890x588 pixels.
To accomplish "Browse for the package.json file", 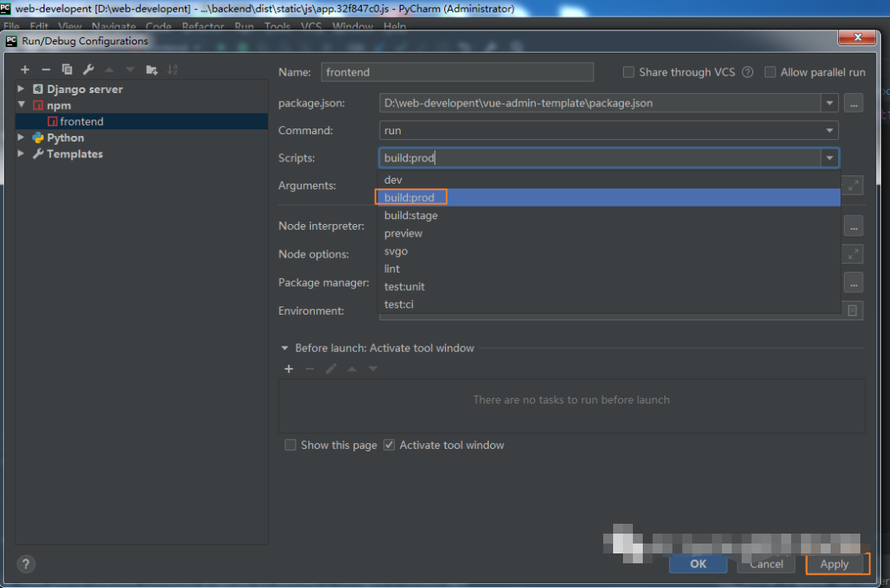I will tap(853, 103).
